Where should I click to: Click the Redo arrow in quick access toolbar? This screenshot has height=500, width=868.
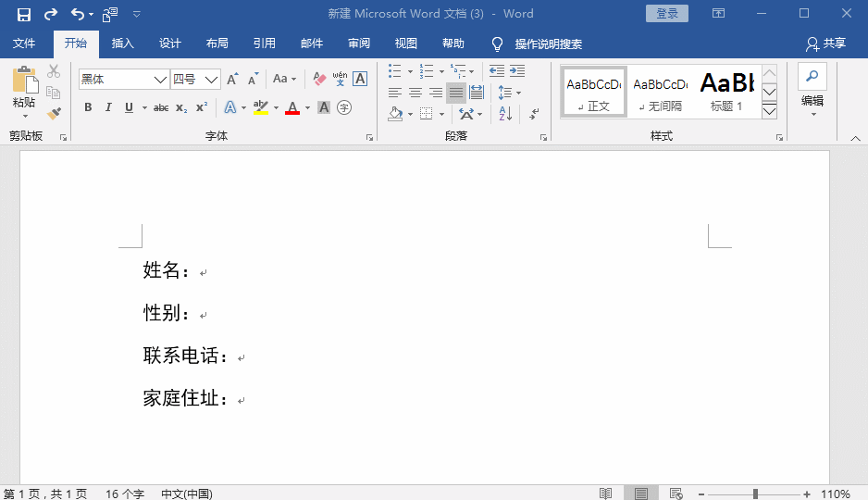click(51, 15)
